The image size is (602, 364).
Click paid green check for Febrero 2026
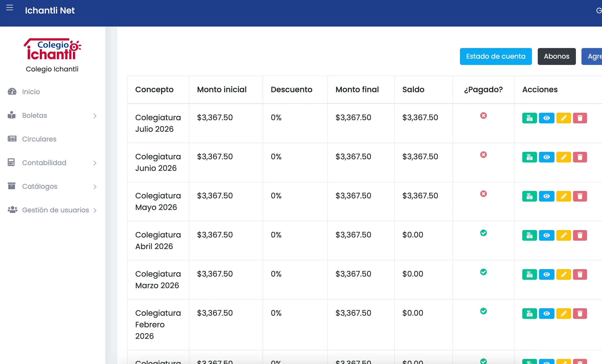(483, 311)
